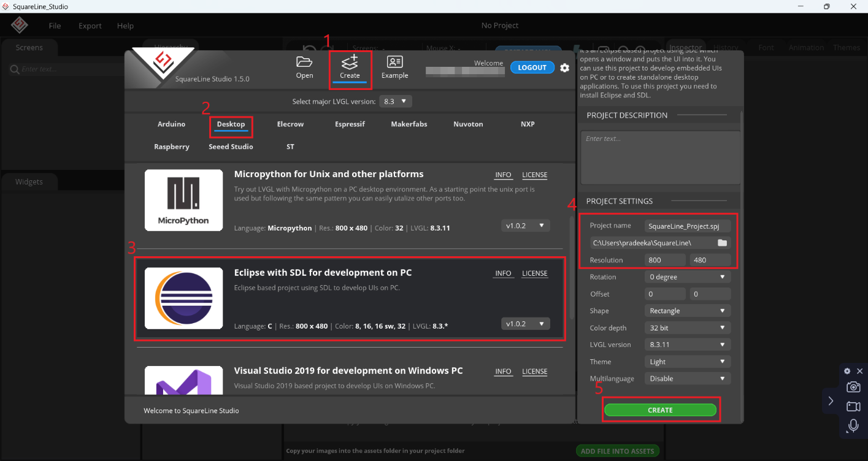Open major LVGL version 8.3 dropdown
The image size is (868, 461).
396,101
